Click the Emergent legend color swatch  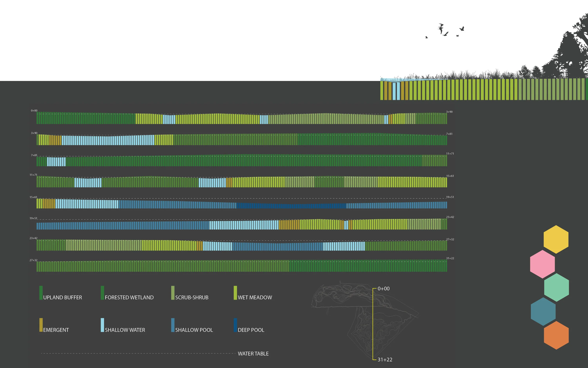(x=41, y=325)
